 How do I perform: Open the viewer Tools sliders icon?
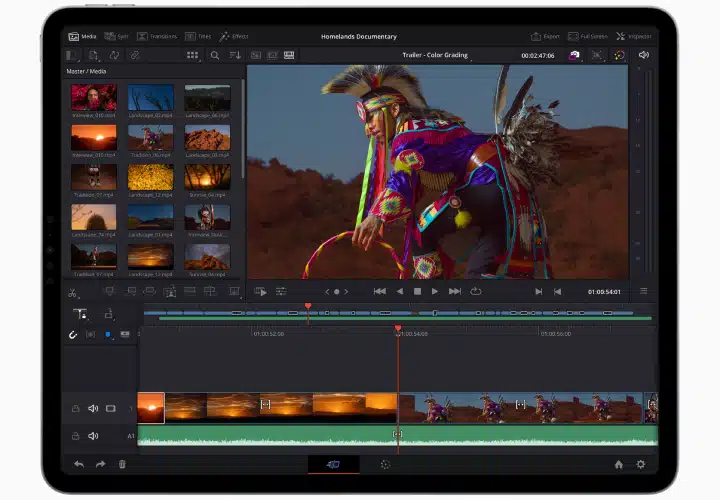(281, 292)
